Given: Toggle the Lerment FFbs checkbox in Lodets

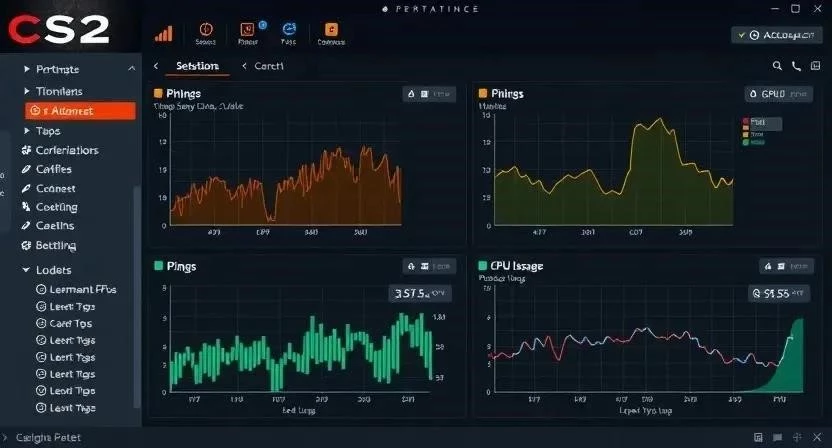Looking at the screenshot, I should tap(41, 289).
